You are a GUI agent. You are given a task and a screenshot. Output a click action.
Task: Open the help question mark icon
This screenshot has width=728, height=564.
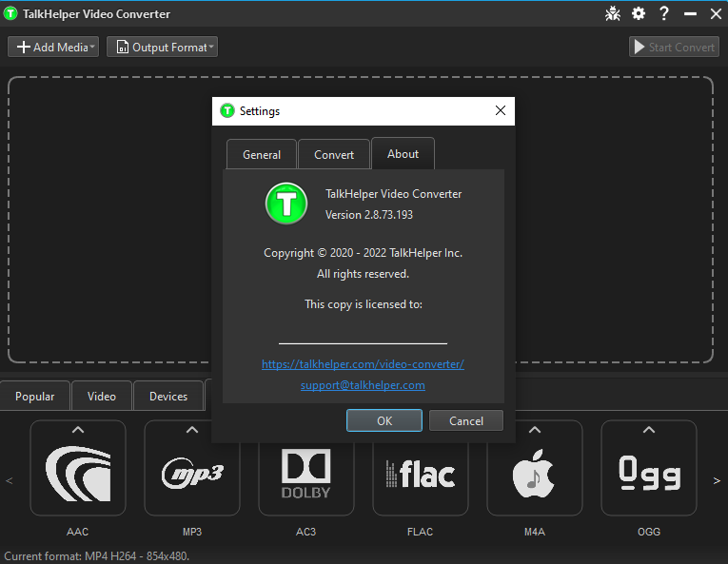pyautogui.click(x=664, y=13)
